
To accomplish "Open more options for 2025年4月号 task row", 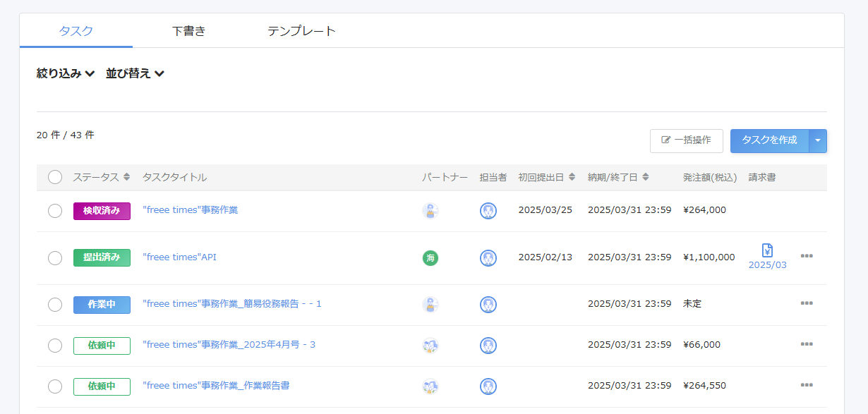I will 807,344.
